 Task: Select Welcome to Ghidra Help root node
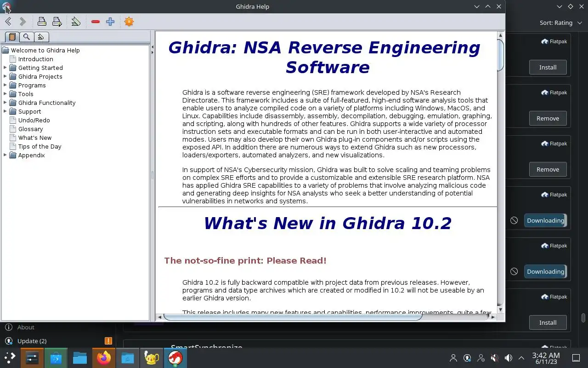point(45,50)
